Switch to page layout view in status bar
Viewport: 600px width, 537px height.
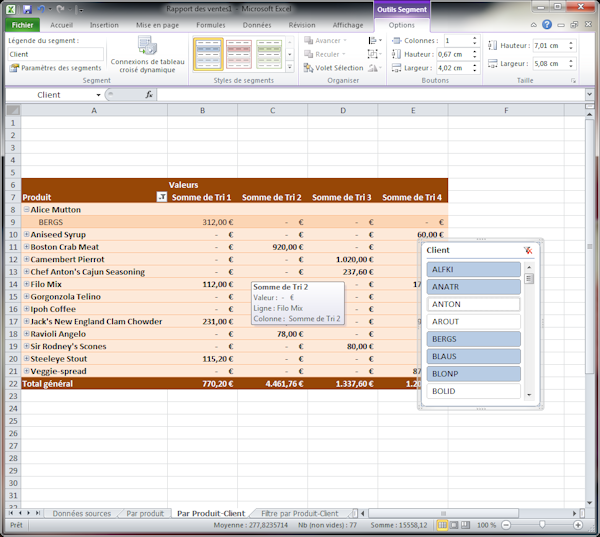(x=457, y=525)
